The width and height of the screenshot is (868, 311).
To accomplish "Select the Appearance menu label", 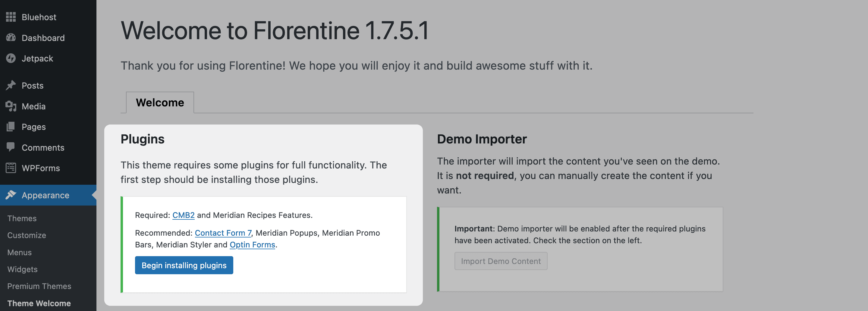I will 46,195.
